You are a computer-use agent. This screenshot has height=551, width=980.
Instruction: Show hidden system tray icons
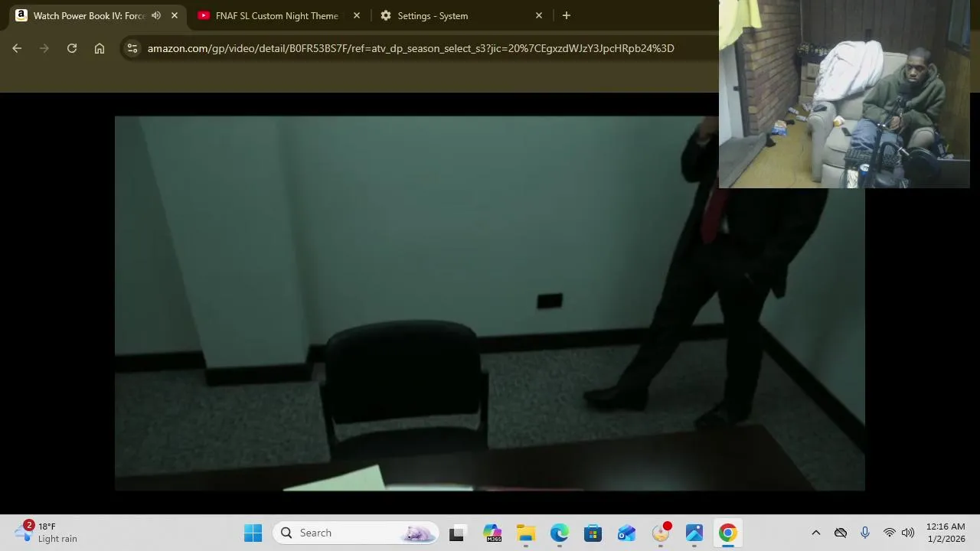pos(816,533)
